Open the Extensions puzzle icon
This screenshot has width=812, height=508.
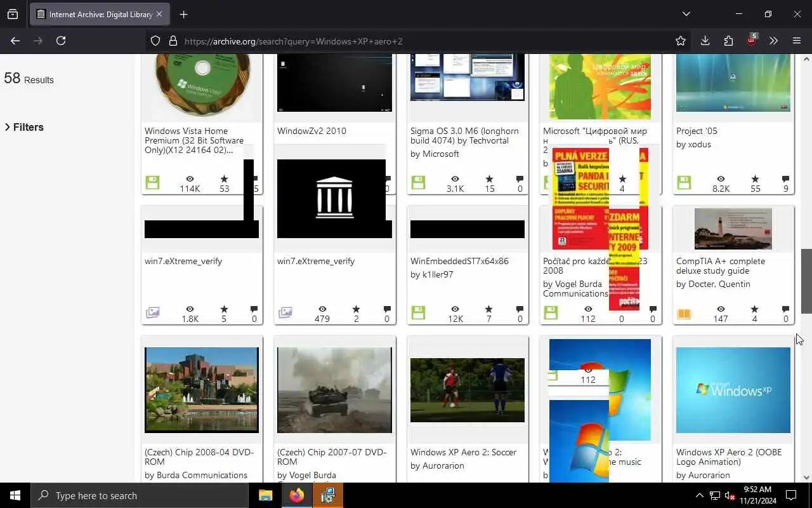[728, 41]
